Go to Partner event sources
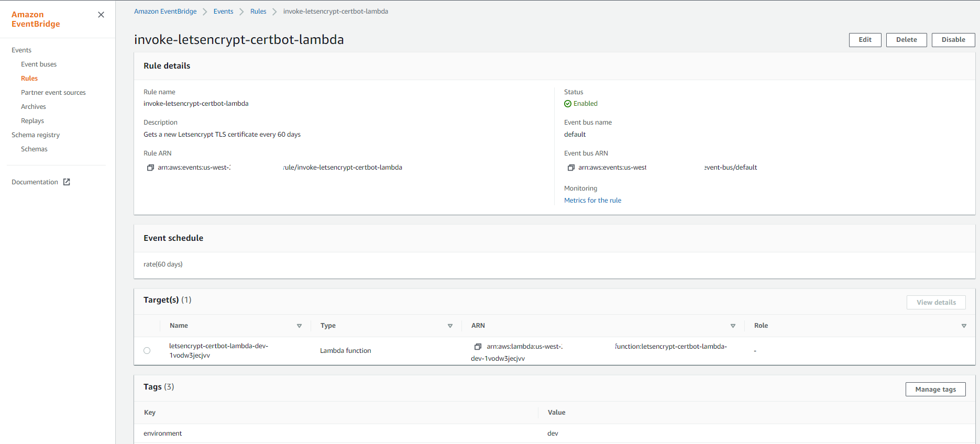The image size is (980, 444). tap(53, 93)
